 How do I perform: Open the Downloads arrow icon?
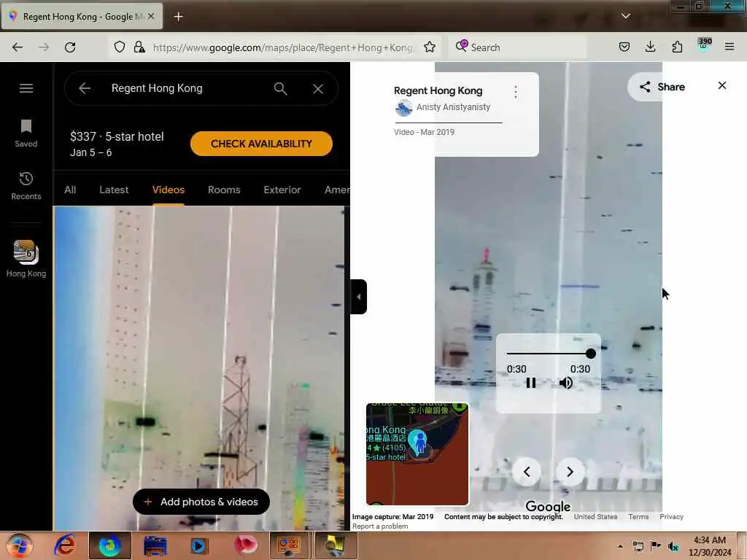pyautogui.click(x=650, y=47)
